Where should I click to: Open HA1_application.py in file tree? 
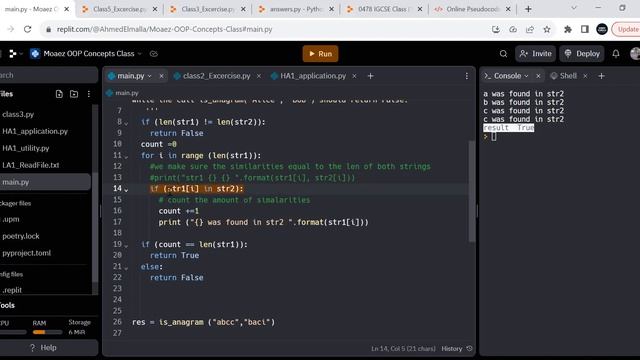coord(35,131)
